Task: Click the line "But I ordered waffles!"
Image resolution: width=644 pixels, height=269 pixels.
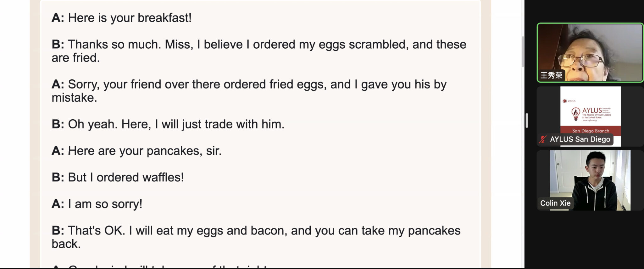Action: [126, 177]
